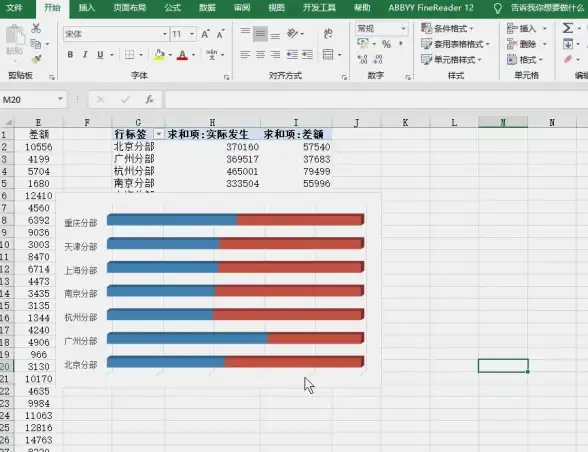Open the fill color dropdown arrow
This screenshot has height=452, width=588.
coord(170,55)
